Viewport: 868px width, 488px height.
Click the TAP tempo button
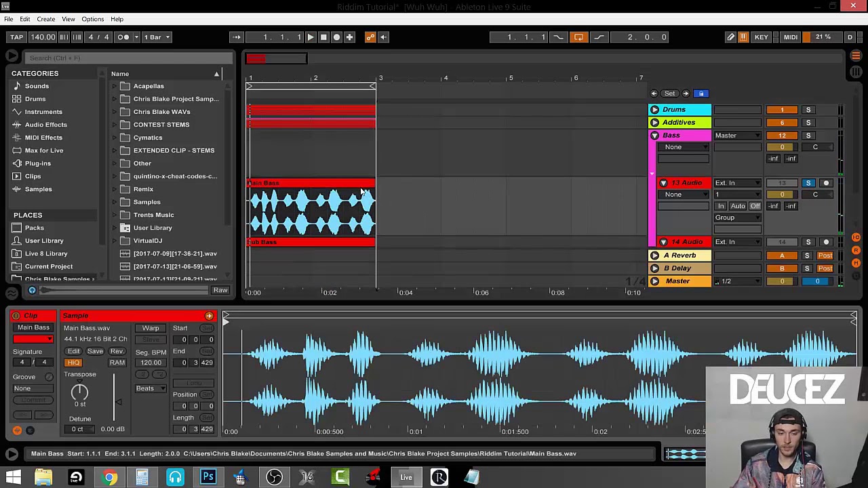click(x=17, y=37)
